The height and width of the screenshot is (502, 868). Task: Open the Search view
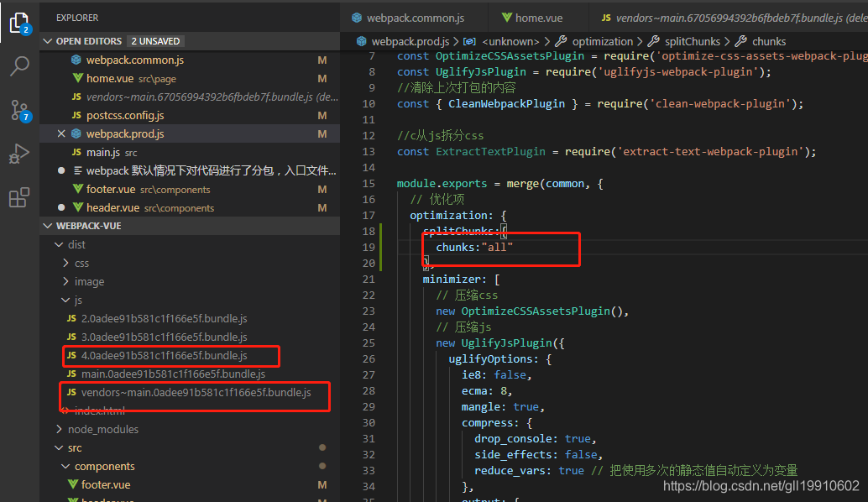coord(18,65)
